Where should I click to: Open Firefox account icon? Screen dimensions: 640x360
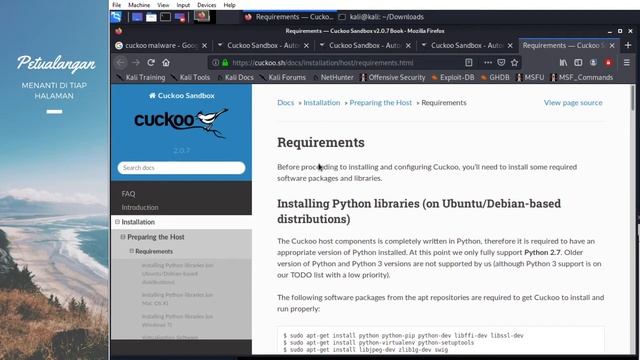pos(593,62)
